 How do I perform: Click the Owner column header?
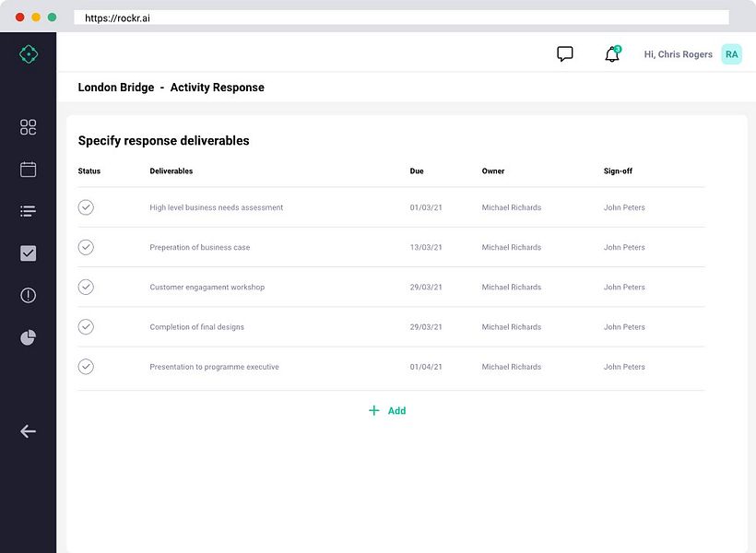pyautogui.click(x=492, y=171)
